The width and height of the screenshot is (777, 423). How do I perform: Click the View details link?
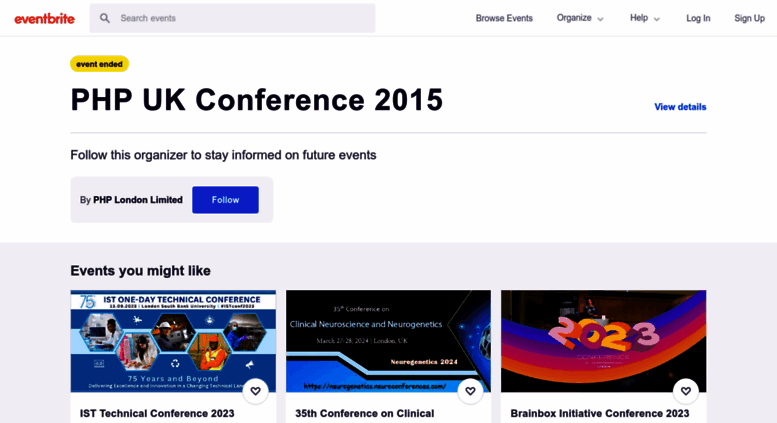click(680, 107)
